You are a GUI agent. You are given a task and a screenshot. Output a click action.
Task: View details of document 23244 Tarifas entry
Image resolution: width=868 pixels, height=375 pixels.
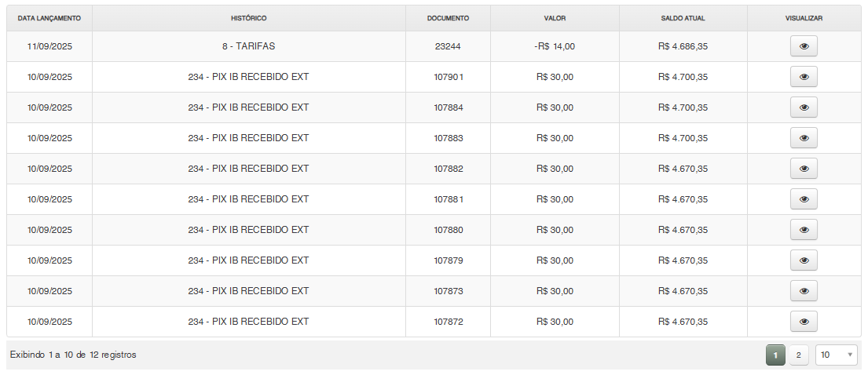pos(804,46)
